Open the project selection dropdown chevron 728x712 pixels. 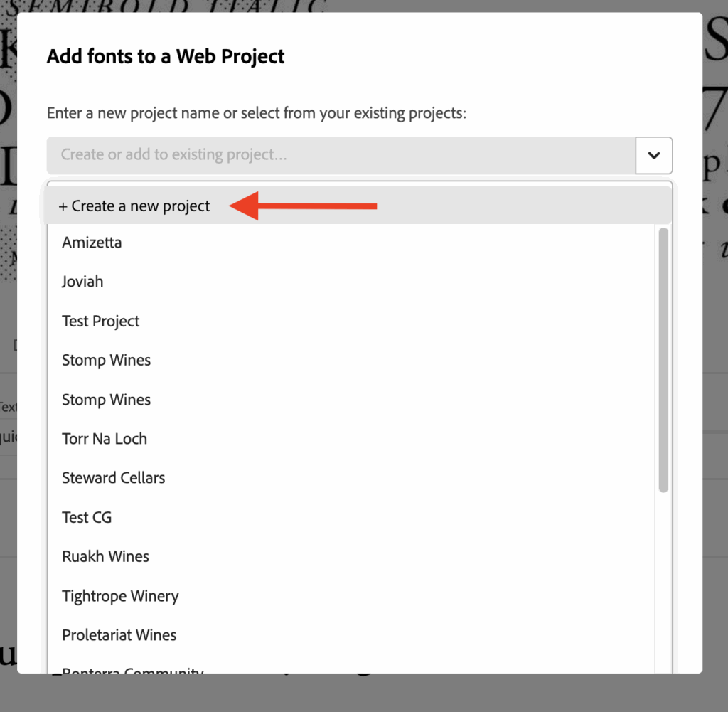tap(653, 155)
